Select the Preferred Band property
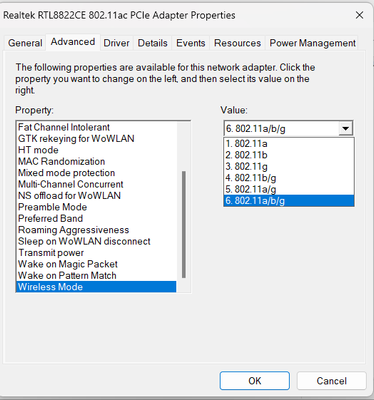 (x=96, y=218)
